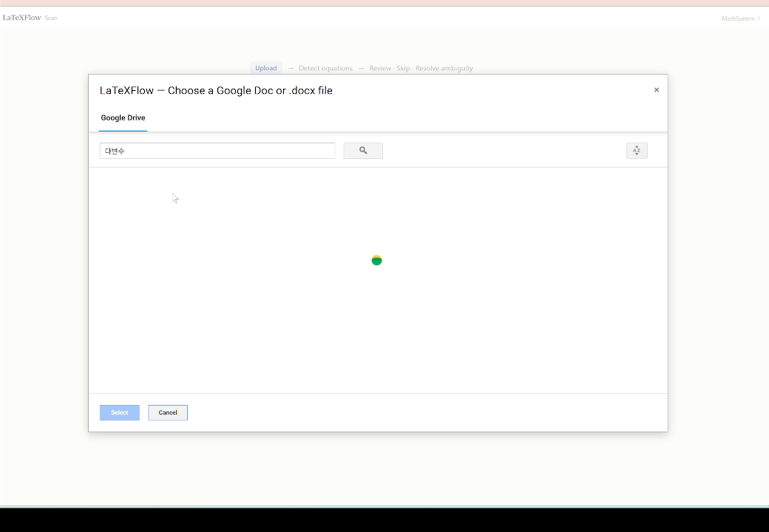Go to the Detect equations step
Screen dimensions: 769x532
tap(325, 68)
